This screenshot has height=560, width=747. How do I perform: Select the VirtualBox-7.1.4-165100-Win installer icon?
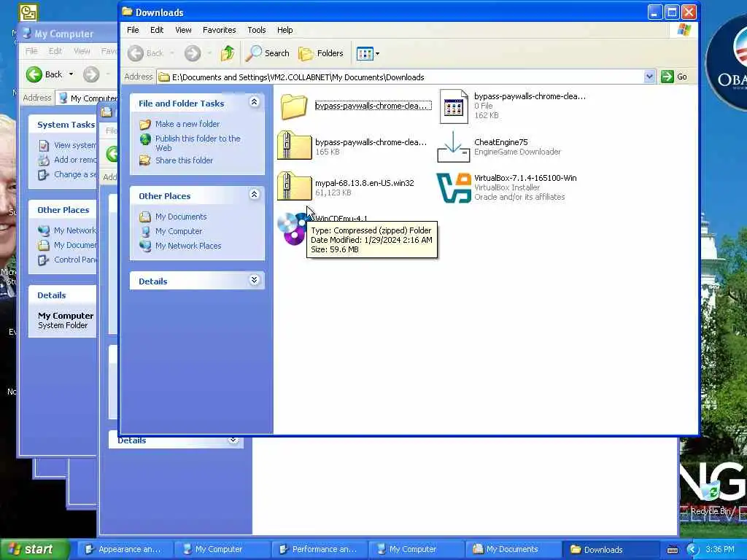point(453,187)
